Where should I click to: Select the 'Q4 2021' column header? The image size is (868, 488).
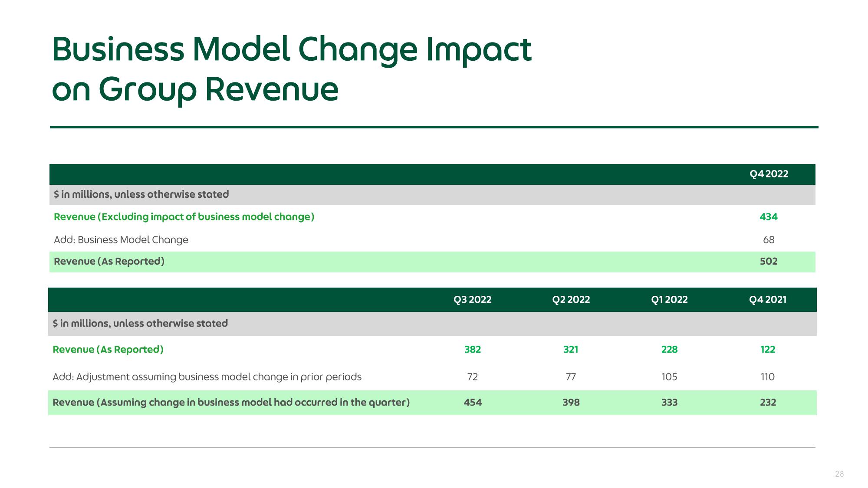pyautogui.click(x=768, y=300)
